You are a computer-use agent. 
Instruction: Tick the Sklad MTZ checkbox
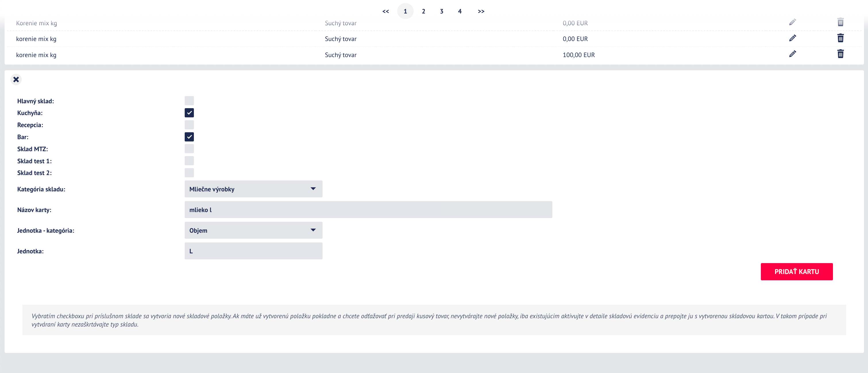189,149
